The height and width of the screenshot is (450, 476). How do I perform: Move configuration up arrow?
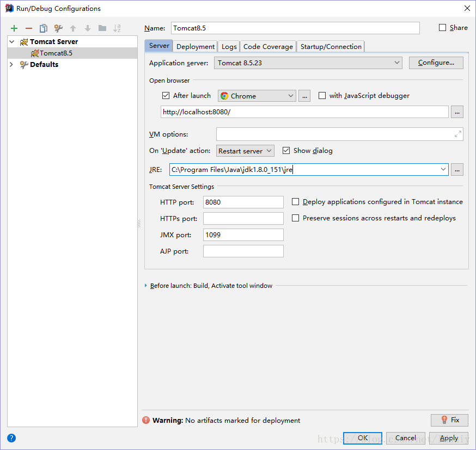[73, 28]
